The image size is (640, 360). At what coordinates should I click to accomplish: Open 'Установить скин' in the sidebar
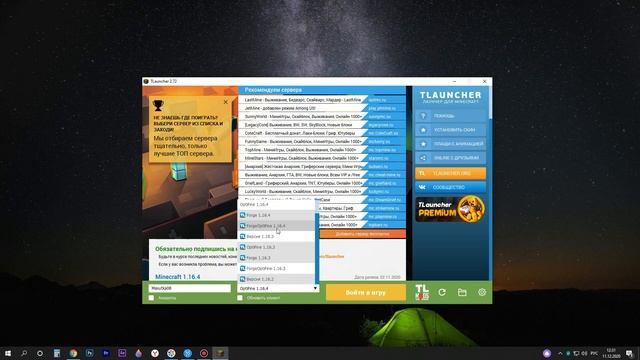pos(451,130)
